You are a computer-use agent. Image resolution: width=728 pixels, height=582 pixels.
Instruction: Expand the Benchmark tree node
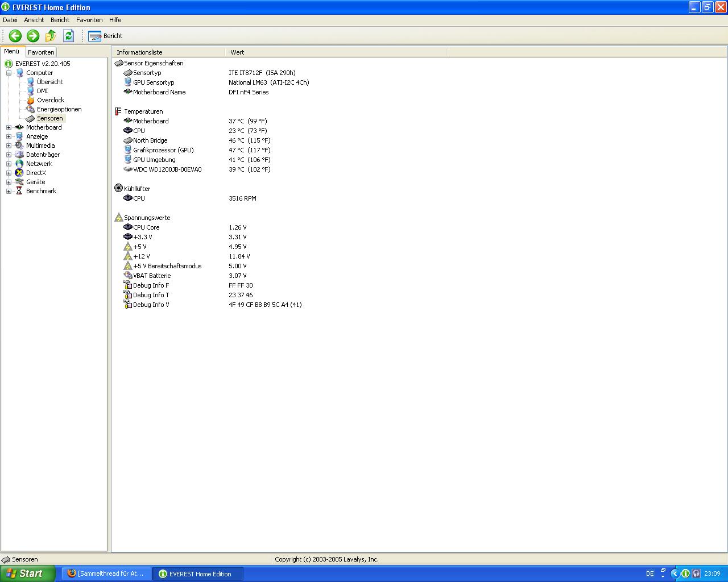(9, 191)
